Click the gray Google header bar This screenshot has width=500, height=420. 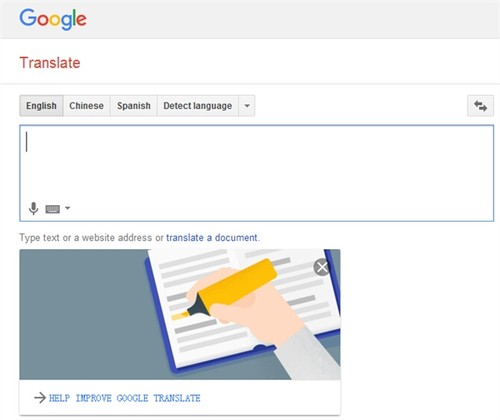(x=250, y=19)
